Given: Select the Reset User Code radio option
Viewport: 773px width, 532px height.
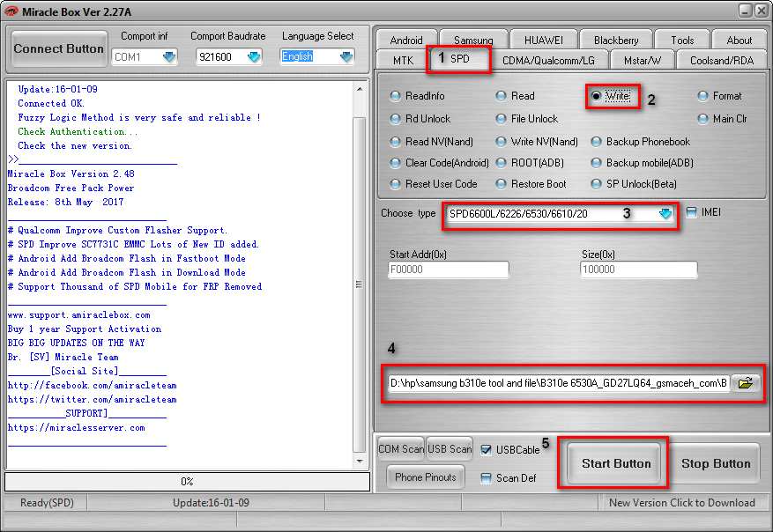Looking at the screenshot, I should coord(434,184).
